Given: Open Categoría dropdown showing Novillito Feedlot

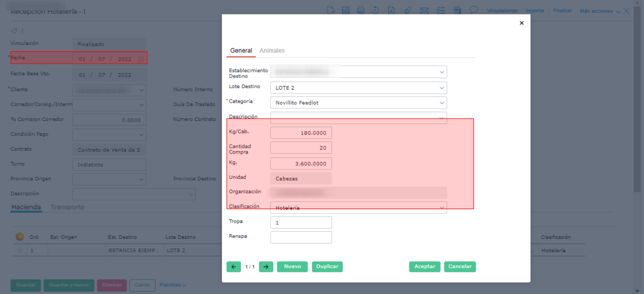Looking at the screenshot, I should click(x=442, y=103).
